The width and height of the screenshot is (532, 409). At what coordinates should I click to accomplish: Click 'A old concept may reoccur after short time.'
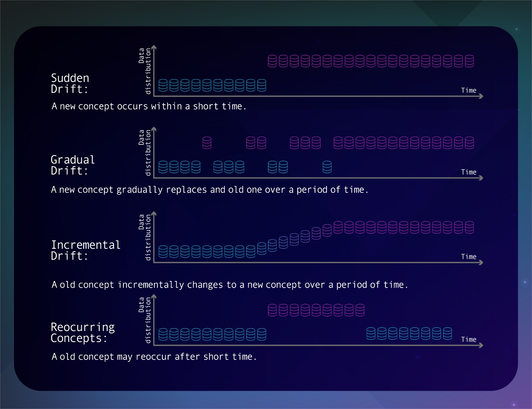(x=154, y=357)
